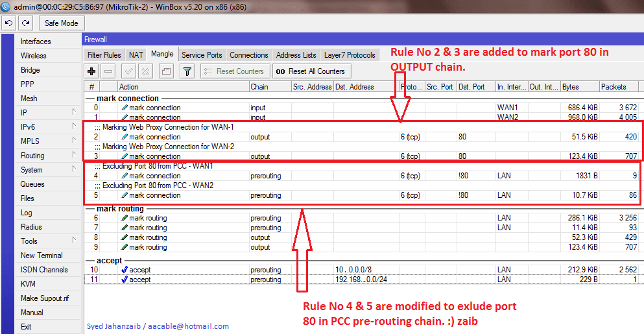
Task: Remove rule with minus icon
Action: [x=108, y=71]
